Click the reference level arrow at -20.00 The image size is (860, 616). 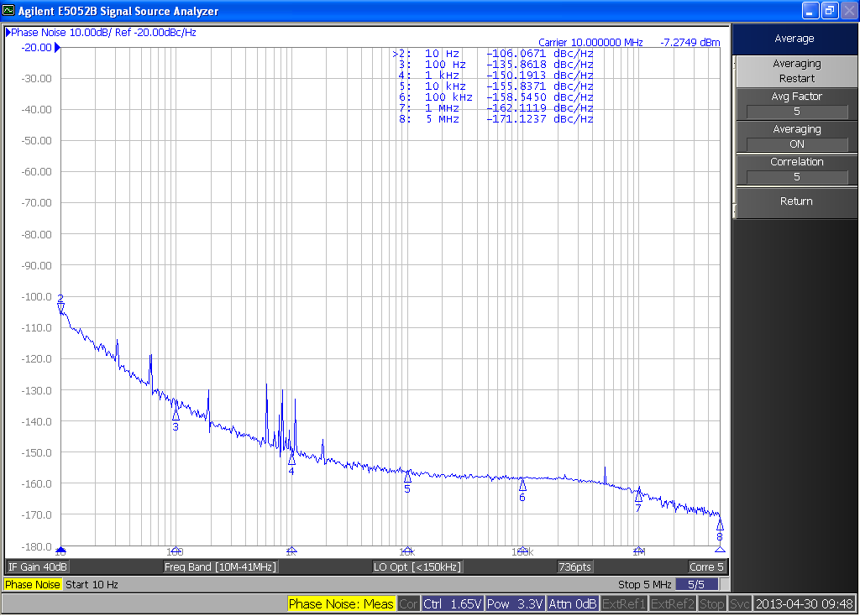[x=57, y=48]
